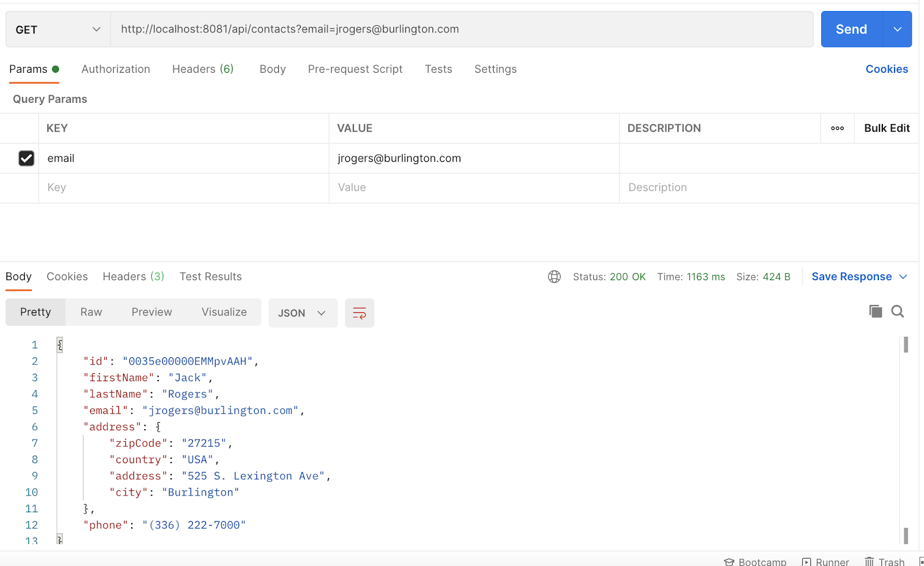Select the Visualize view
924x566 pixels.
[224, 312]
